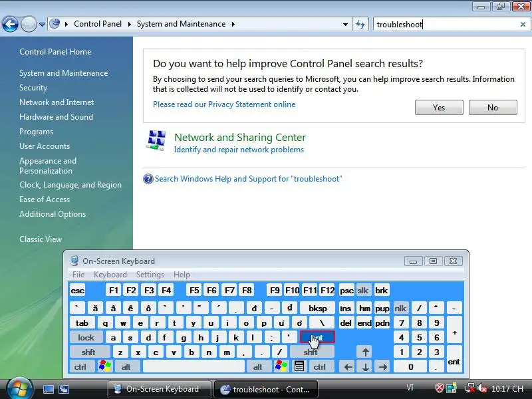Click the Refresh button beside the address bar
The width and height of the screenshot is (532, 399).
pyautogui.click(x=360, y=25)
